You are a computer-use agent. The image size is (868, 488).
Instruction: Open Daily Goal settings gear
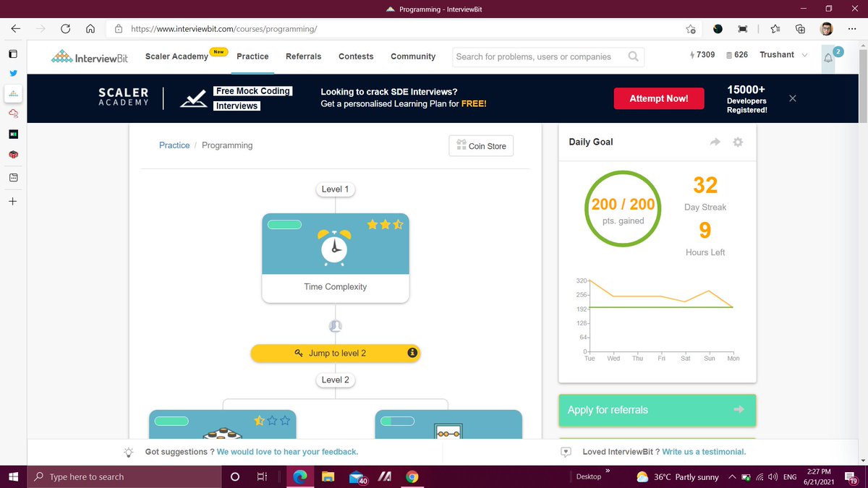pyautogui.click(x=738, y=142)
